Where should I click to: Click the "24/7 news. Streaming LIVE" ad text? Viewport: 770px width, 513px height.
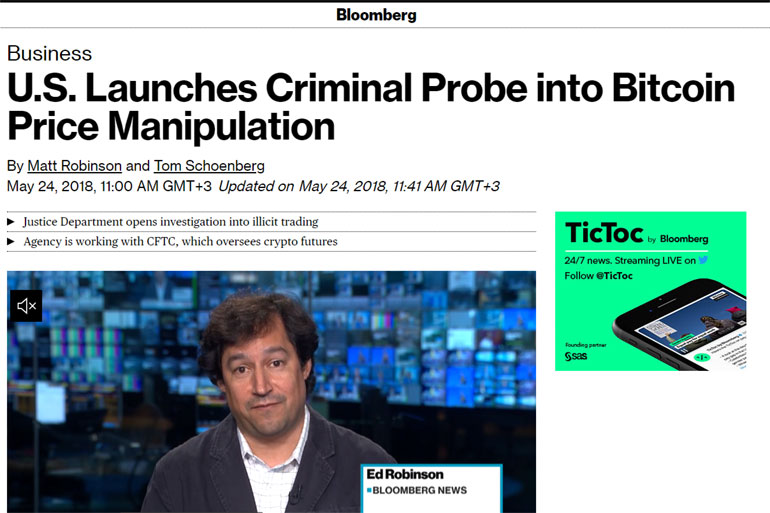(629, 260)
